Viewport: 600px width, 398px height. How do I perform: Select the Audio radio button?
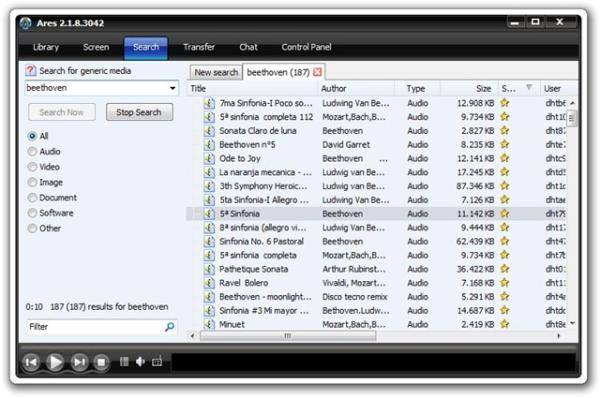(33, 152)
